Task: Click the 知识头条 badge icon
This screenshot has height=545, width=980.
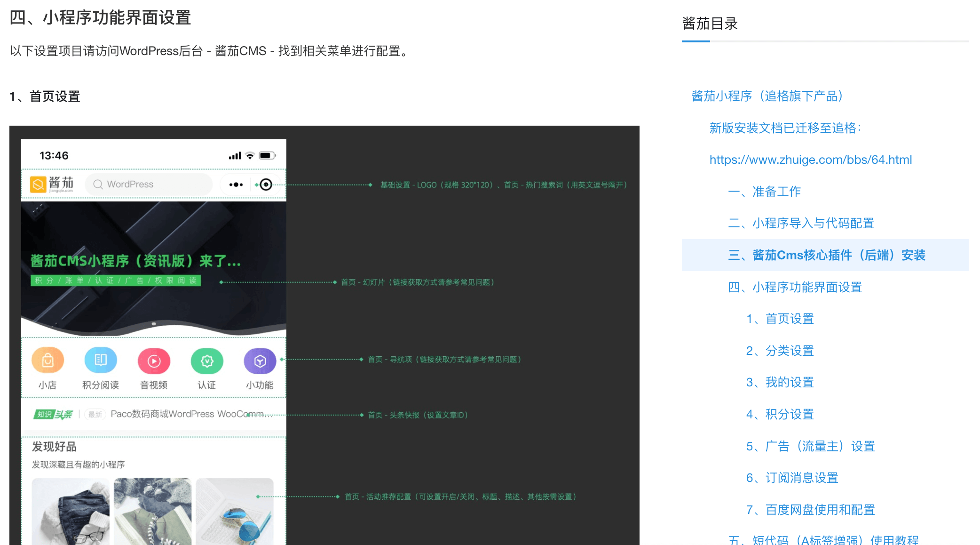Action: [53, 414]
